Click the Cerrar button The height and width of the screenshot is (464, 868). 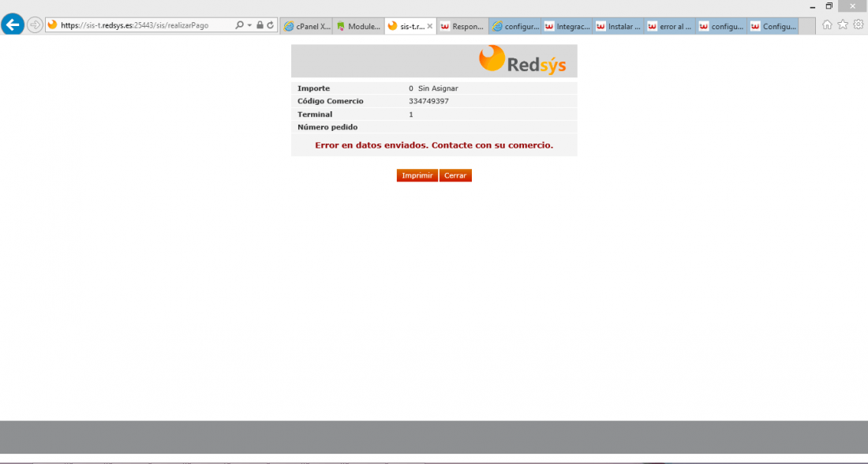click(455, 175)
